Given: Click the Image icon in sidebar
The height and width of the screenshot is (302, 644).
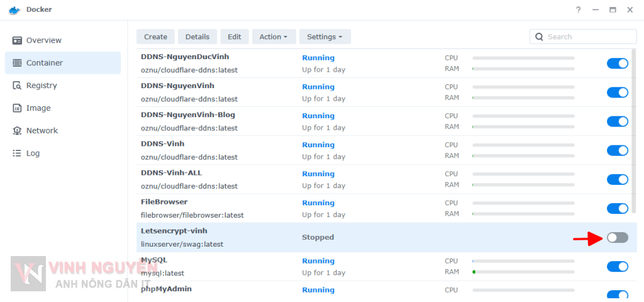Looking at the screenshot, I should 17,108.
